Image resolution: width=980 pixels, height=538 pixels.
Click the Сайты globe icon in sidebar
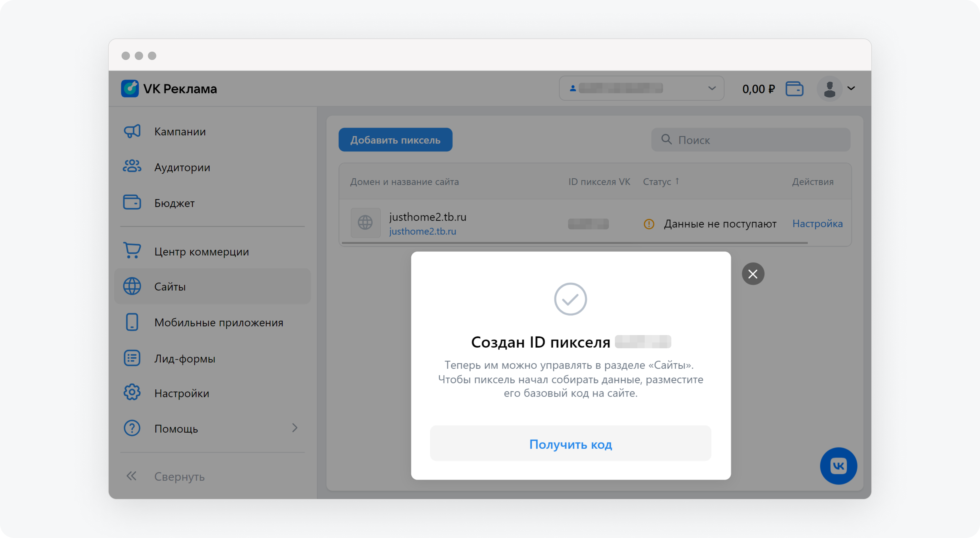pos(132,286)
